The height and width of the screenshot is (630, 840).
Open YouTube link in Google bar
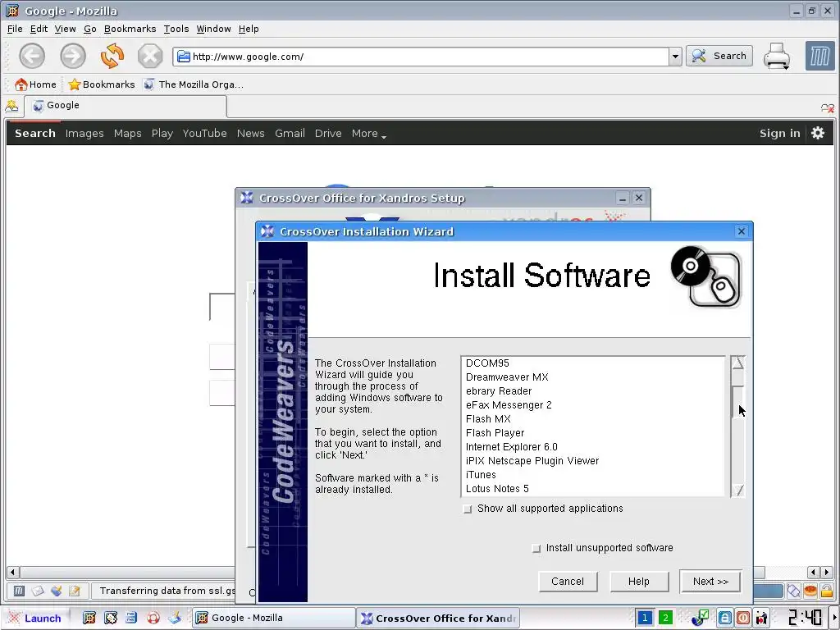click(204, 134)
